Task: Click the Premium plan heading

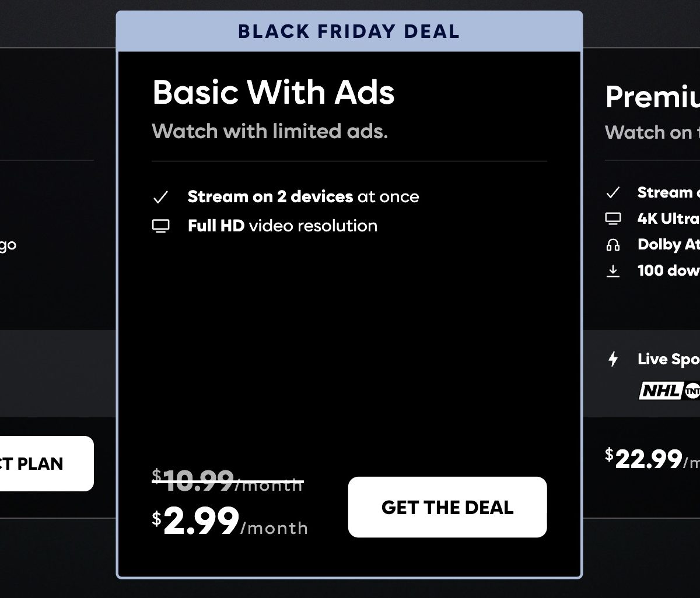Action: click(x=652, y=97)
